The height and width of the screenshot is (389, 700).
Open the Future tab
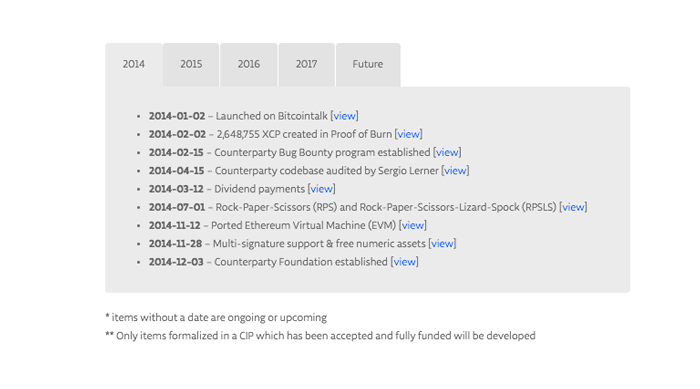368,64
